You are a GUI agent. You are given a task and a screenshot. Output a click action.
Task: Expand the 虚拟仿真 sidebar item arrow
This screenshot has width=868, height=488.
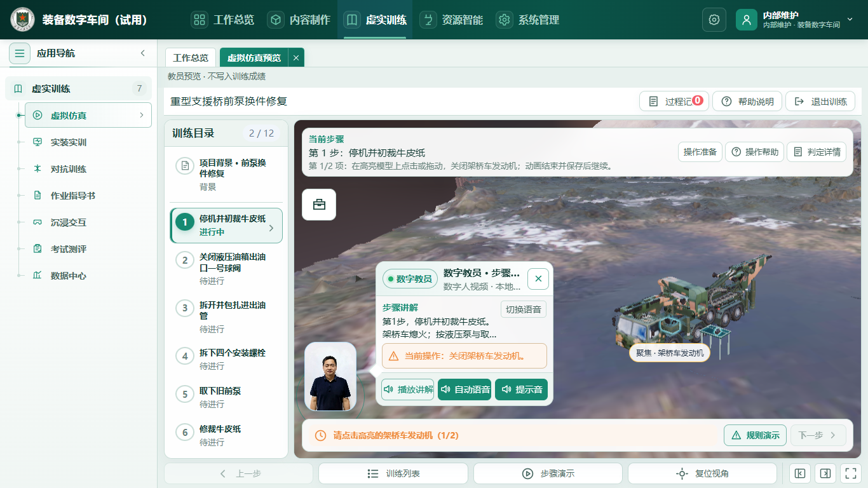coord(142,115)
